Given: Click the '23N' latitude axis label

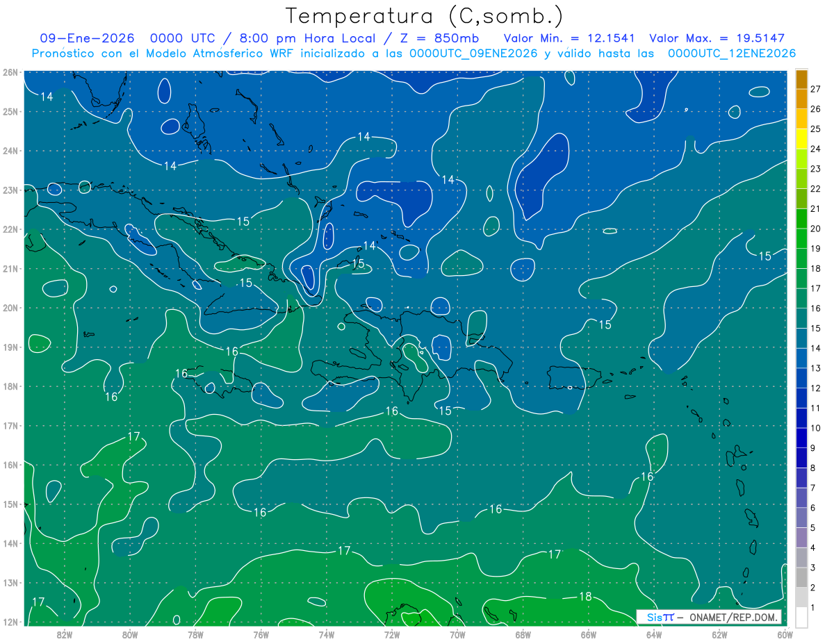Looking at the screenshot, I should (x=10, y=190).
